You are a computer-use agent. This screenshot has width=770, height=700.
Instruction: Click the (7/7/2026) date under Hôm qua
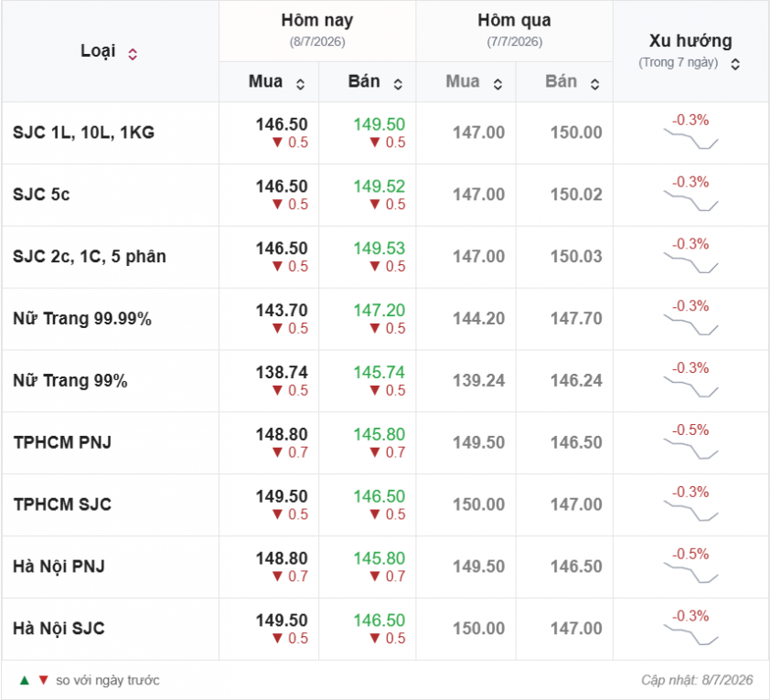[x=515, y=42]
